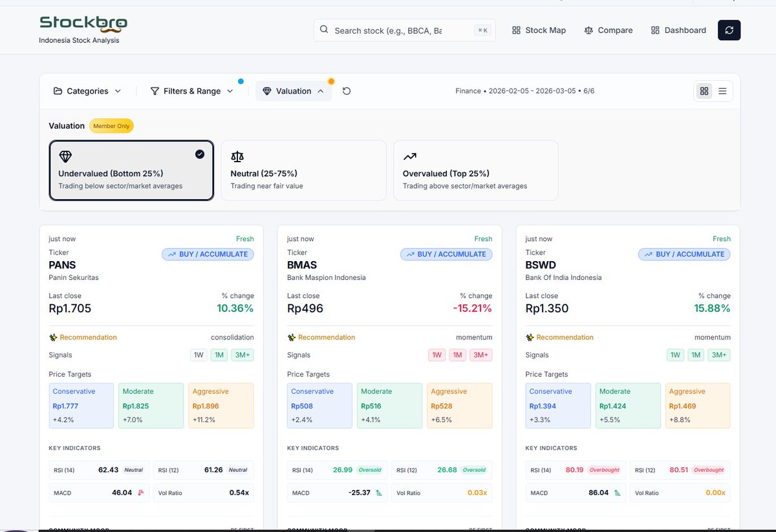Open the Categories dropdown
The width and height of the screenshot is (776, 532).
coord(87,91)
